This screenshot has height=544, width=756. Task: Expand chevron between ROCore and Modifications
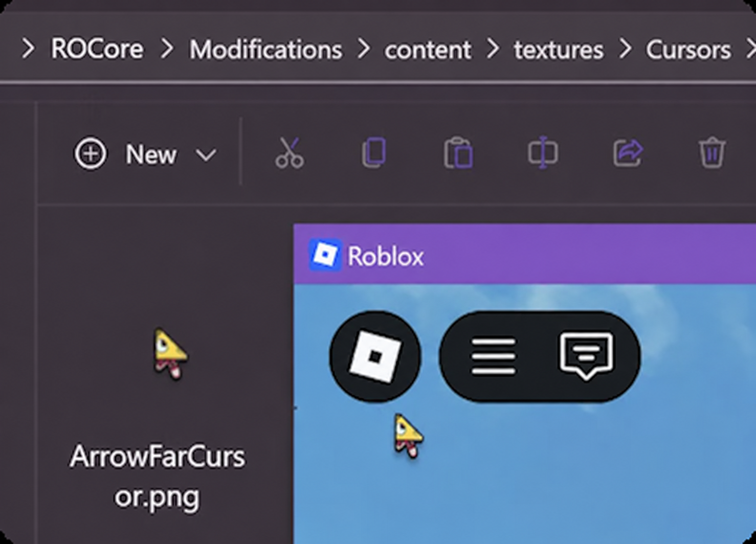point(166,49)
